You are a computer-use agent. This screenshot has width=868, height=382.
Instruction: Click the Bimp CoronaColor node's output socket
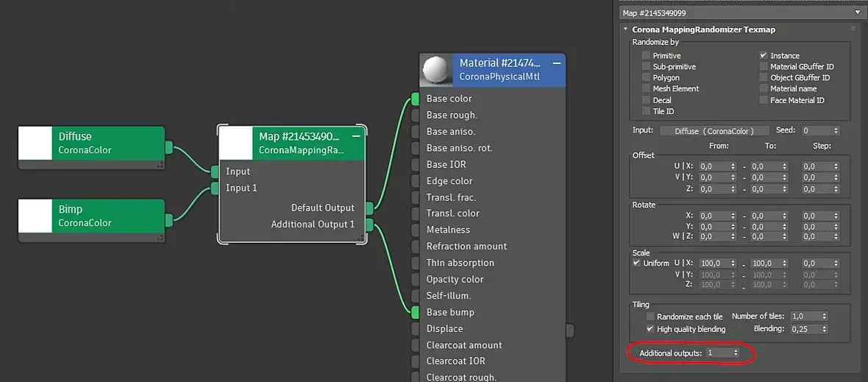pos(169,220)
